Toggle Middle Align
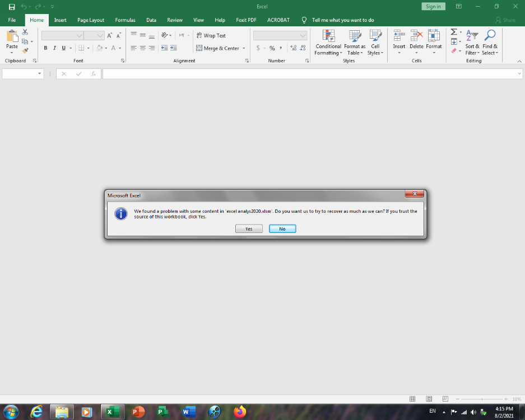 pos(143,35)
